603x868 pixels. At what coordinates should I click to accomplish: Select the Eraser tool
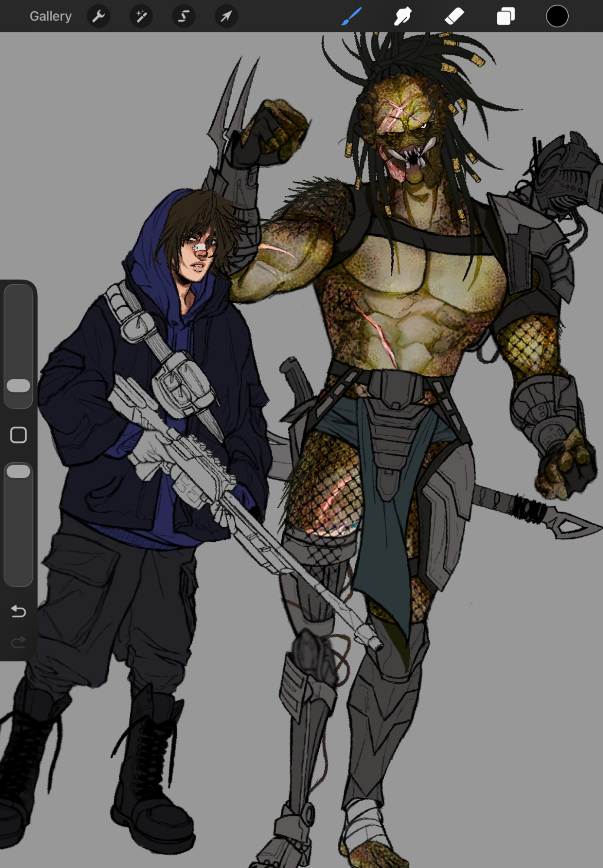pyautogui.click(x=454, y=16)
